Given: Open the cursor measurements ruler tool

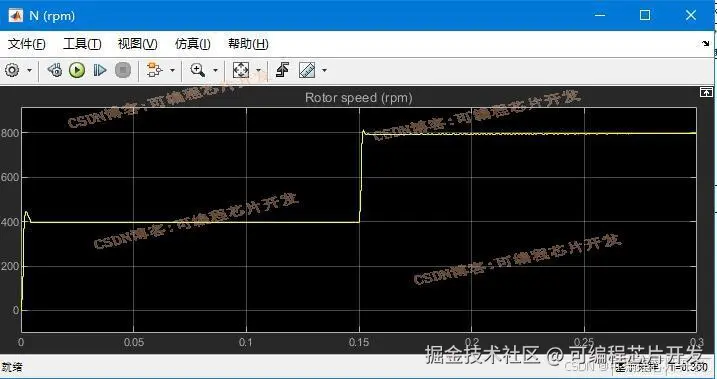Looking at the screenshot, I should pyautogui.click(x=307, y=70).
